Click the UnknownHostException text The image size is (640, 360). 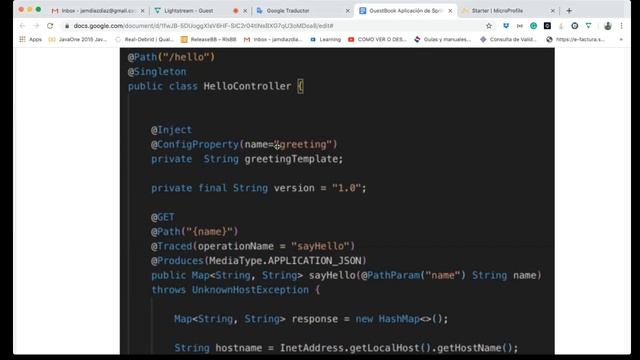point(250,290)
